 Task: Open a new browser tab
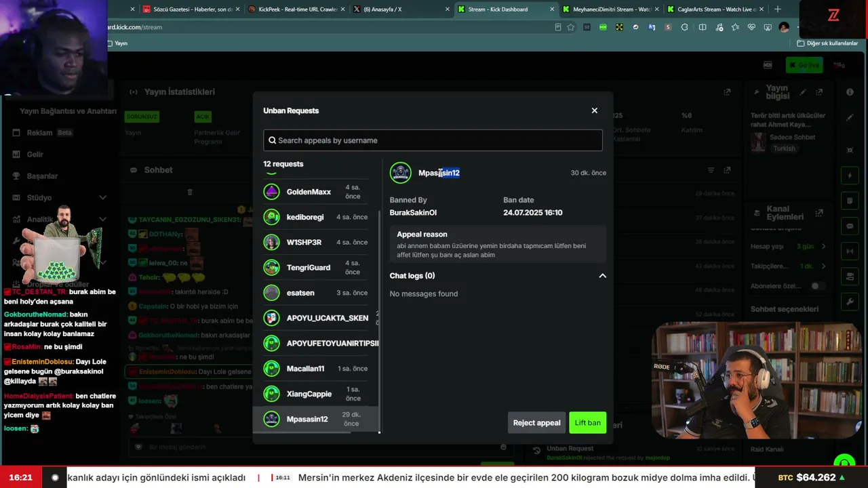click(777, 9)
